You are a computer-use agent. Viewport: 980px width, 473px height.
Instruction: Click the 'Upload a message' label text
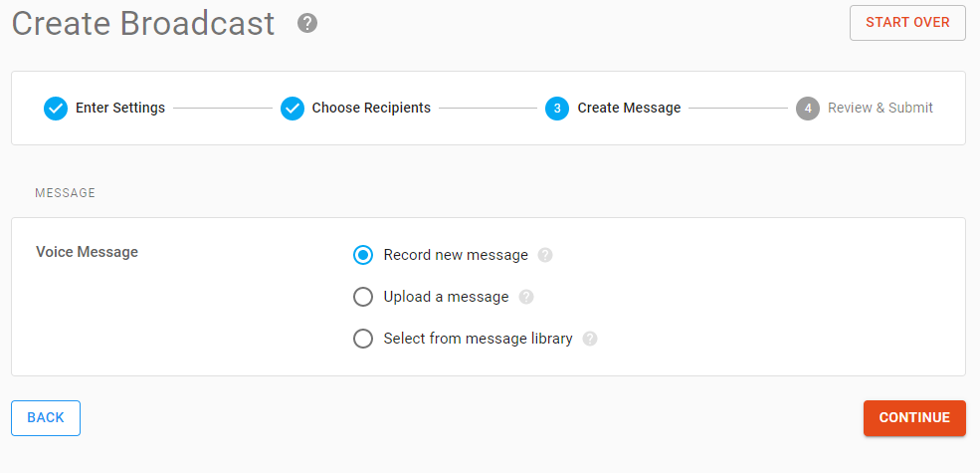447,297
